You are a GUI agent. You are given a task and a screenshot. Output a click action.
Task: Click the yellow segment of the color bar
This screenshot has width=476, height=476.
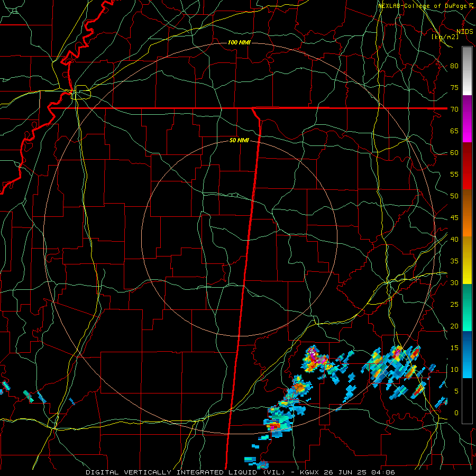click(467, 260)
